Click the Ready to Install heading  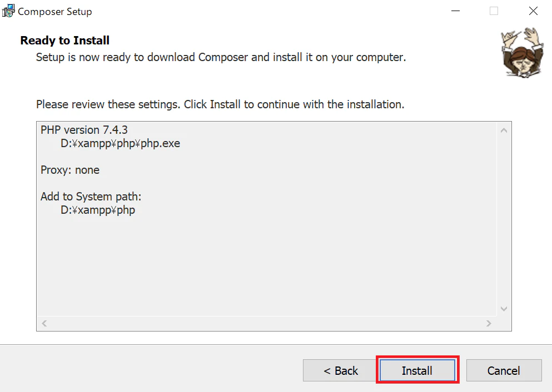64,40
